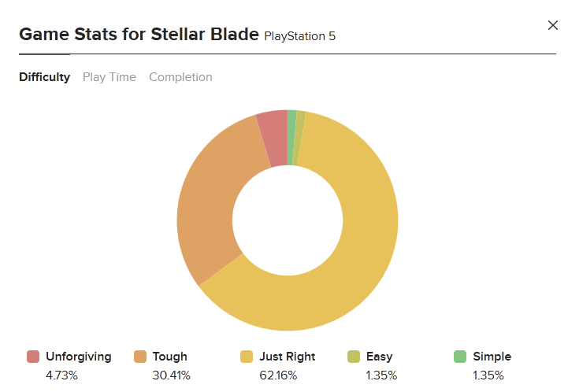Click the Easy olive legend swatch
Viewport: 568px width, 392px height.
click(353, 357)
